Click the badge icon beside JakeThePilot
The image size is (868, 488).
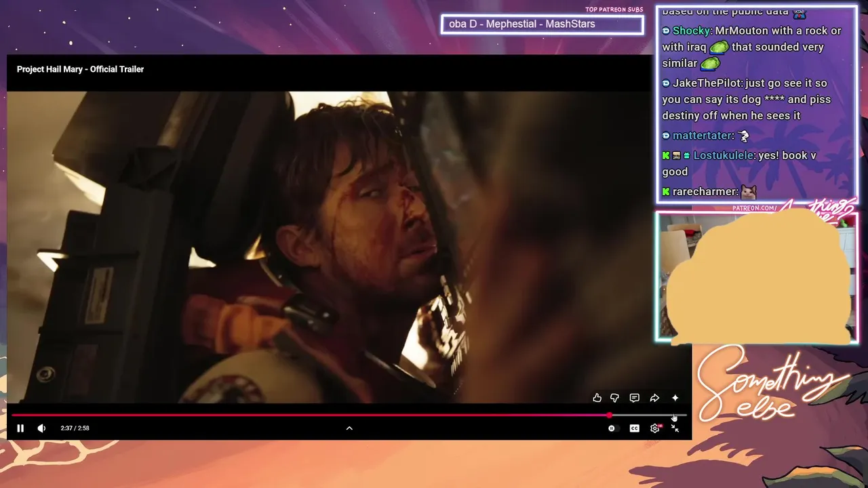coord(666,83)
